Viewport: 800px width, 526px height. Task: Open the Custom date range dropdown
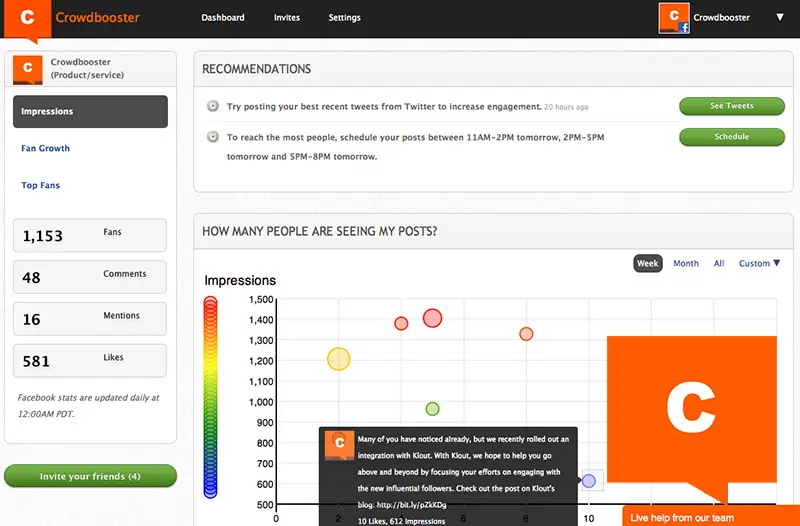pyautogui.click(x=759, y=264)
